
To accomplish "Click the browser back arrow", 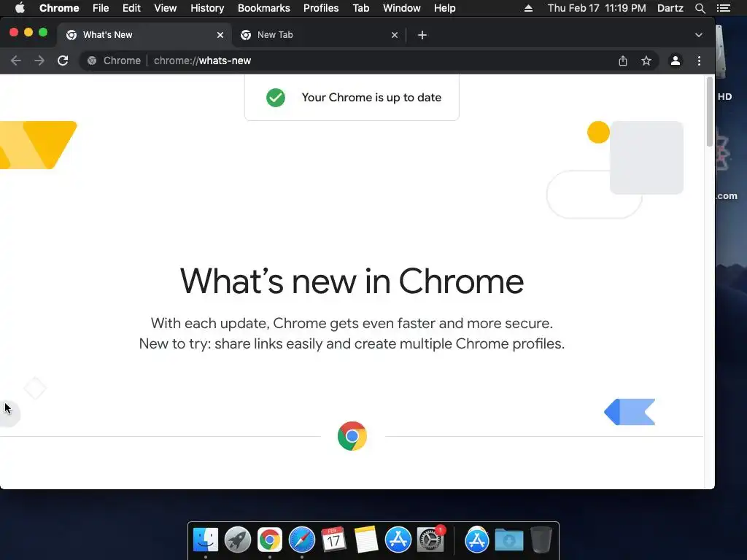I will click(16, 61).
